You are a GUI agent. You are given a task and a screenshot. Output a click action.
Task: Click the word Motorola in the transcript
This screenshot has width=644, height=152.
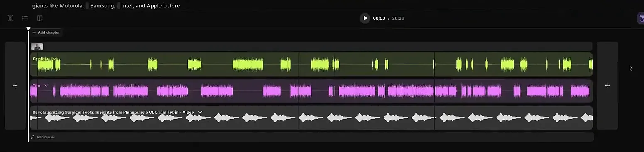pos(71,6)
